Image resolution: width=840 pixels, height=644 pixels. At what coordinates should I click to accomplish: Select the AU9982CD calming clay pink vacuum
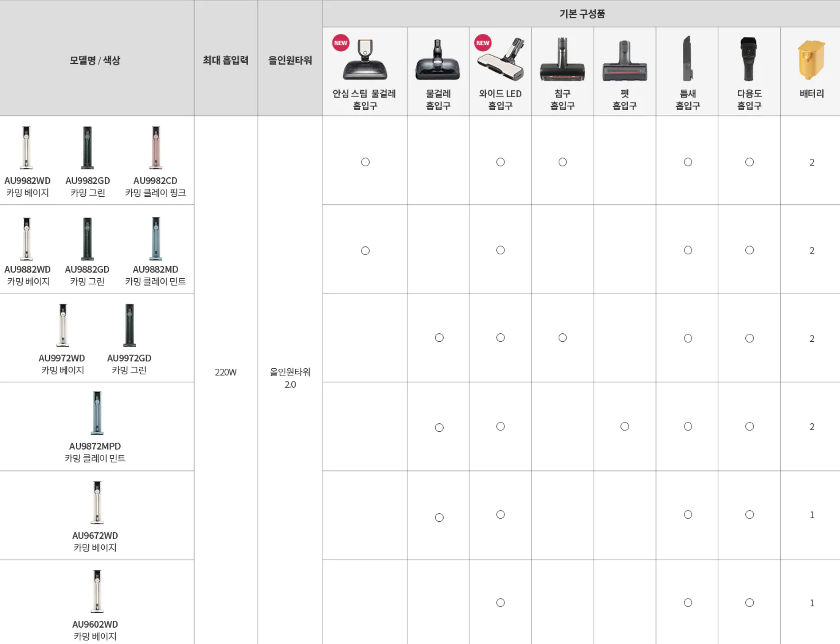pyautogui.click(x=156, y=148)
